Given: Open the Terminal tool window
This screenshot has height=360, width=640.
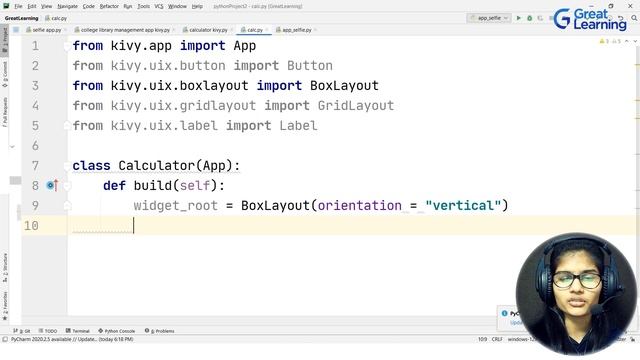Looking at the screenshot, I should click(78, 331).
